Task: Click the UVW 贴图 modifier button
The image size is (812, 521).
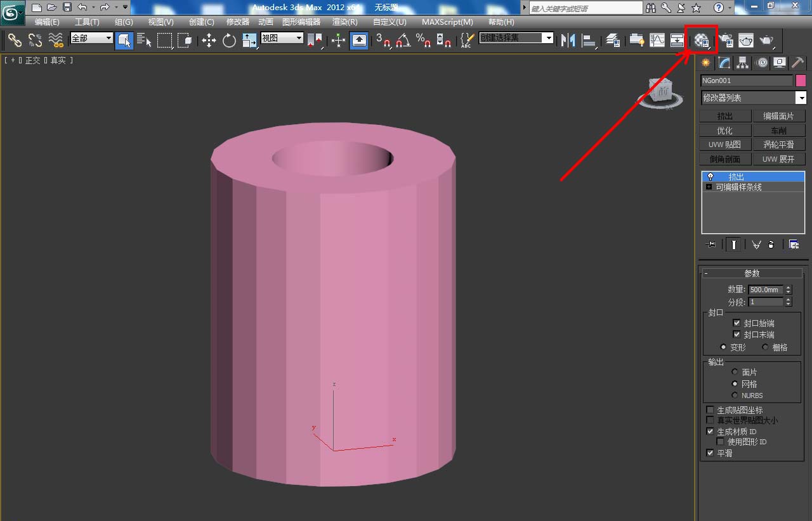Action: (725, 145)
